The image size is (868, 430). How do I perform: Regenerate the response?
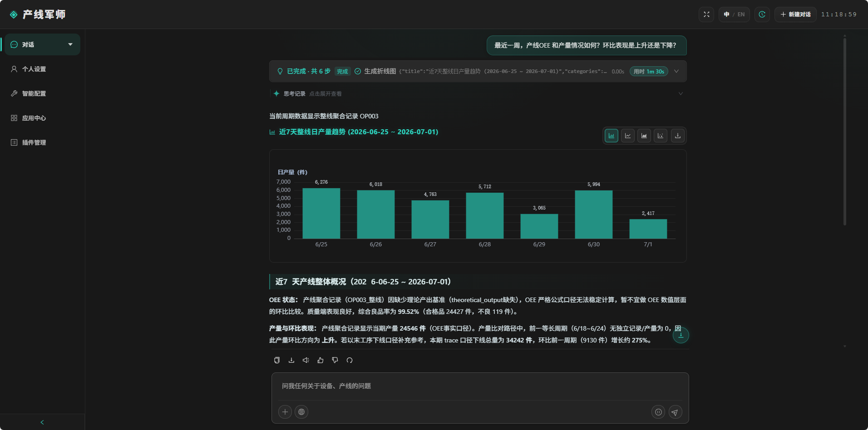tap(350, 360)
